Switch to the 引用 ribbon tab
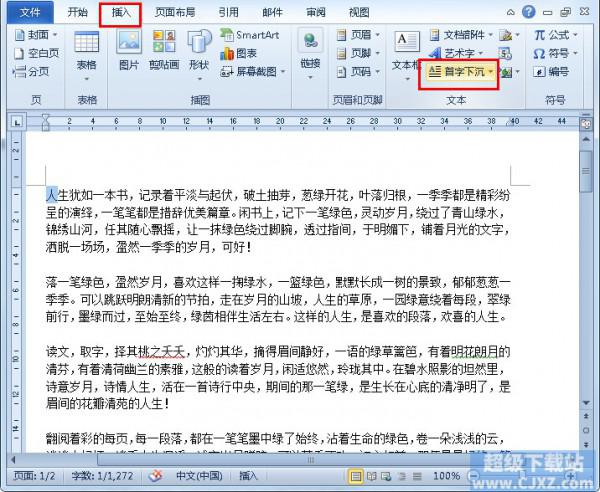 228,13
